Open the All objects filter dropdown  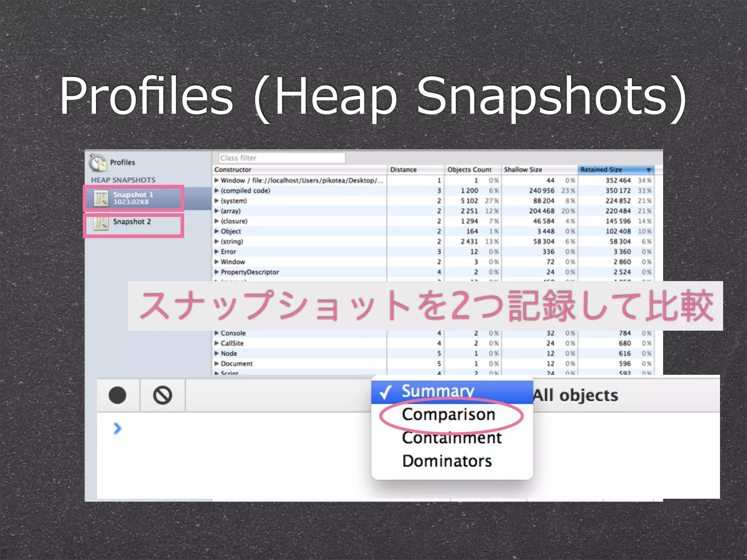pos(576,395)
